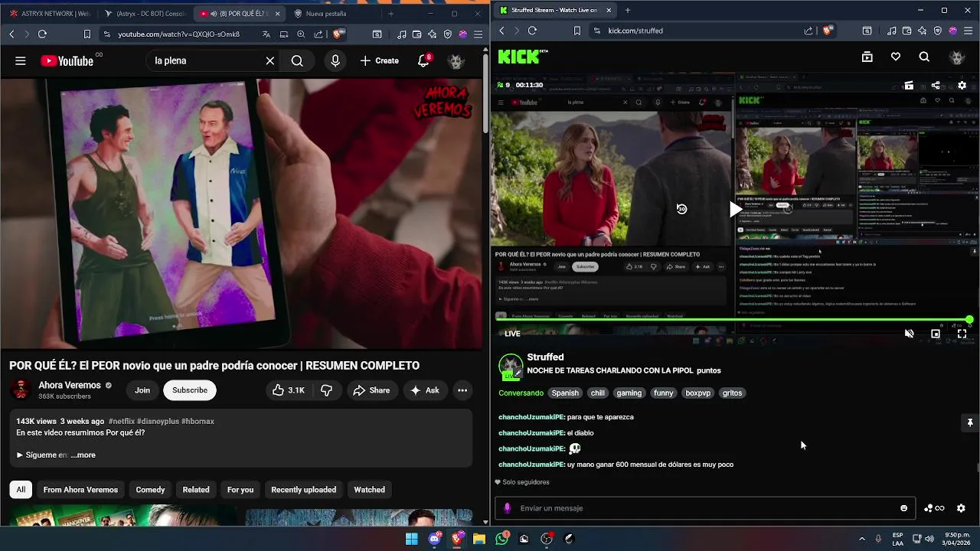
Task: Subscribe to Ahora Veremos channel
Action: click(190, 390)
